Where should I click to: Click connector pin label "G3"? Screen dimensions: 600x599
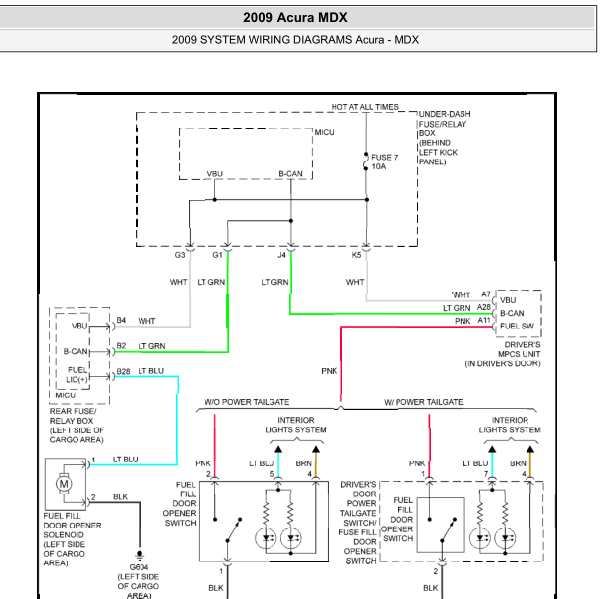click(x=179, y=255)
